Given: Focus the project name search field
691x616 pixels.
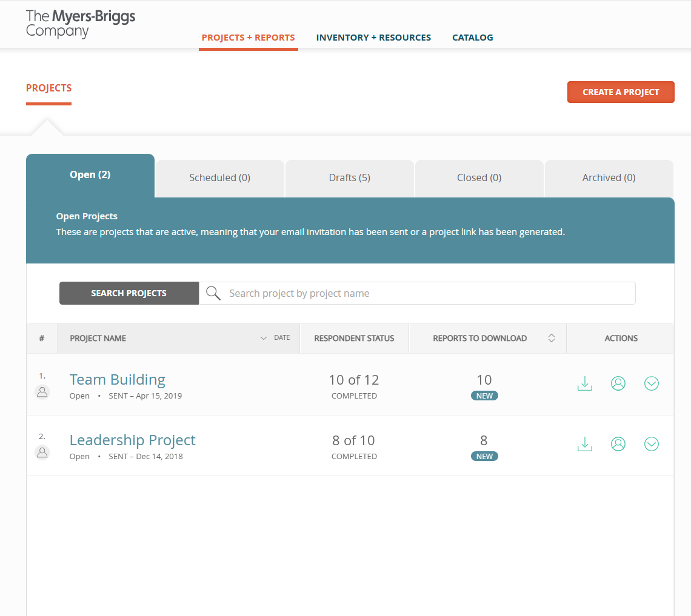Looking at the screenshot, I should click(x=418, y=293).
